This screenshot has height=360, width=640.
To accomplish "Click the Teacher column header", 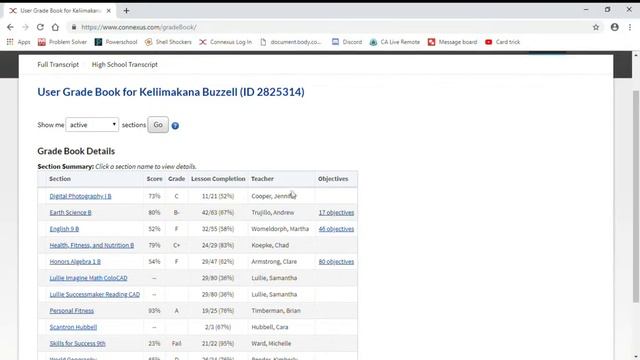I will (x=262, y=179).
